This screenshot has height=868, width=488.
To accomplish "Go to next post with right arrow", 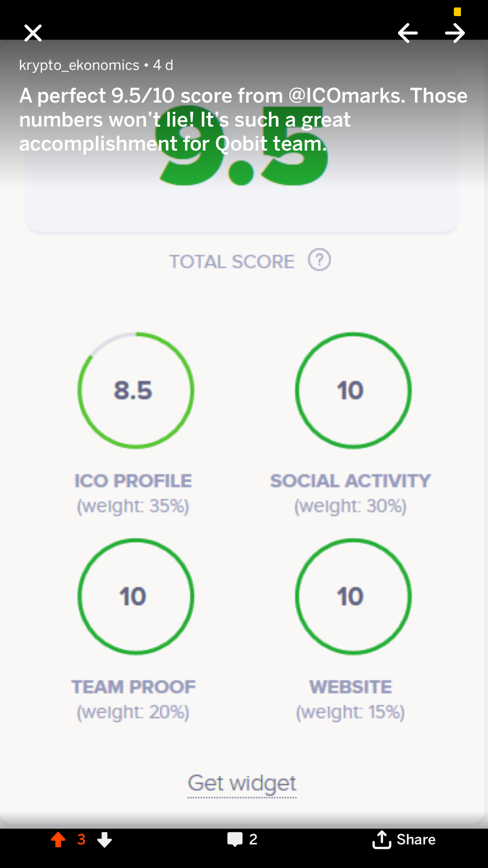I will [455, 33].
